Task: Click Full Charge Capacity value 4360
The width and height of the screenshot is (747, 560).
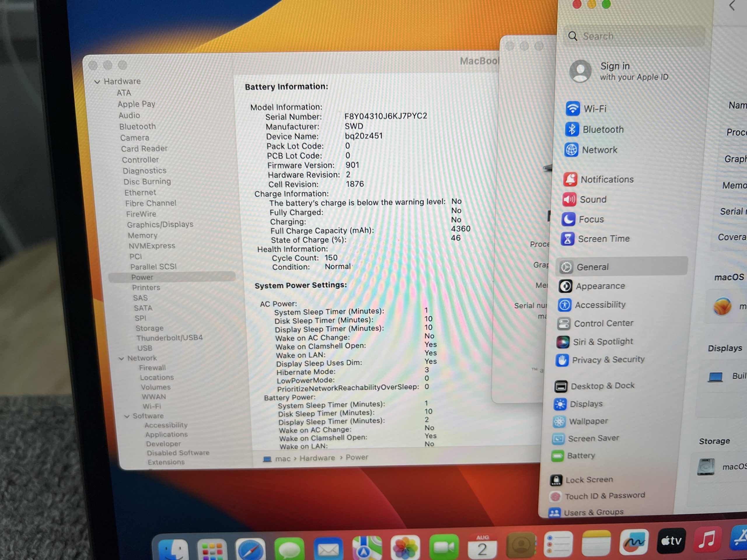Action: tap(461, 229)
